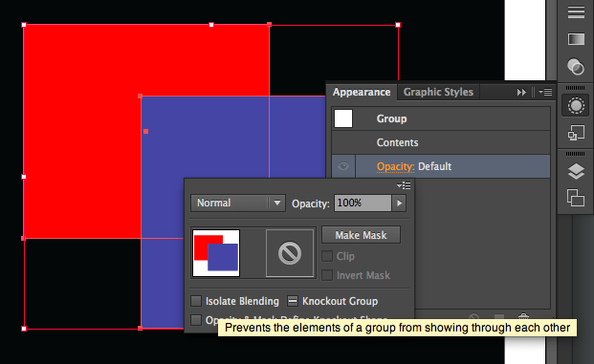This screenshot has height=364, width=594.
Task: Click the Appearance panel icon in dock
Action: pyautogui.click(x=576, y=105)
